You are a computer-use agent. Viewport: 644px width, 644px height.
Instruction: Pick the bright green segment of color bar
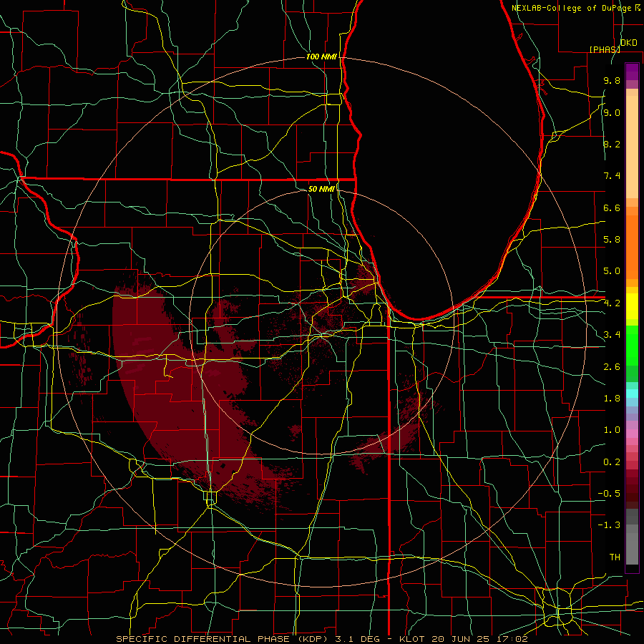[632, 346]
